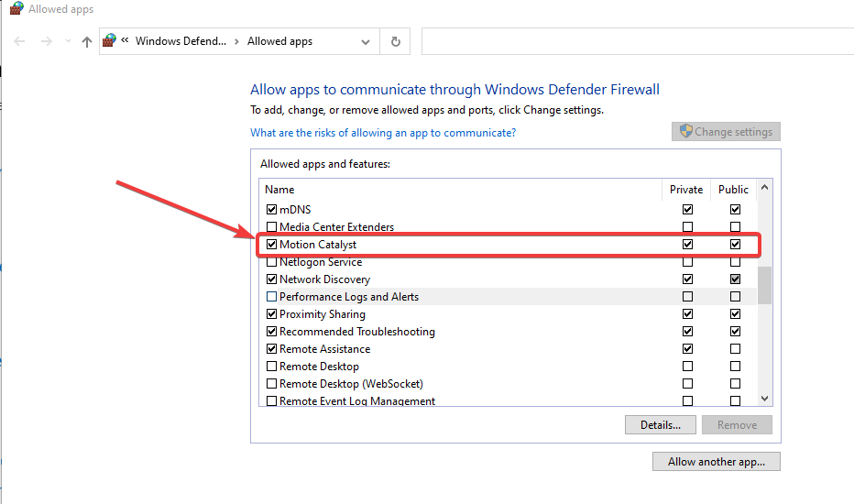Select the Netlogon Service row text

click(x=321, y=262)
